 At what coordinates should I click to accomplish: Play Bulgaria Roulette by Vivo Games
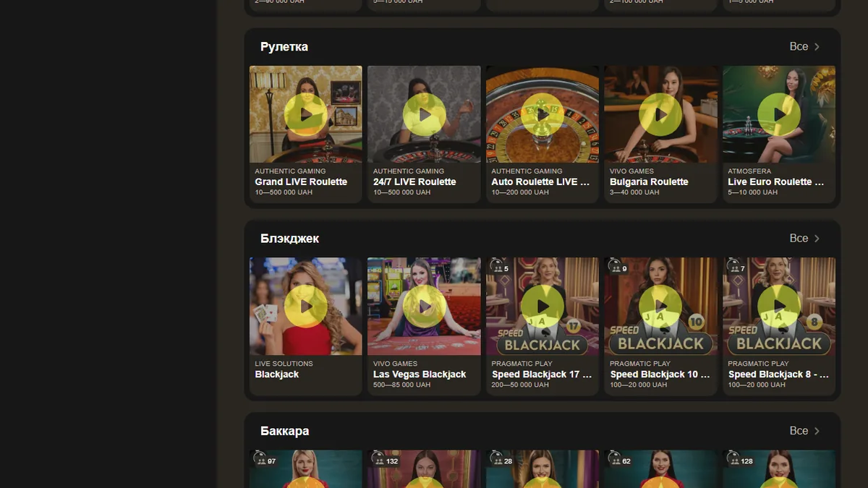(x=661, y=114)
